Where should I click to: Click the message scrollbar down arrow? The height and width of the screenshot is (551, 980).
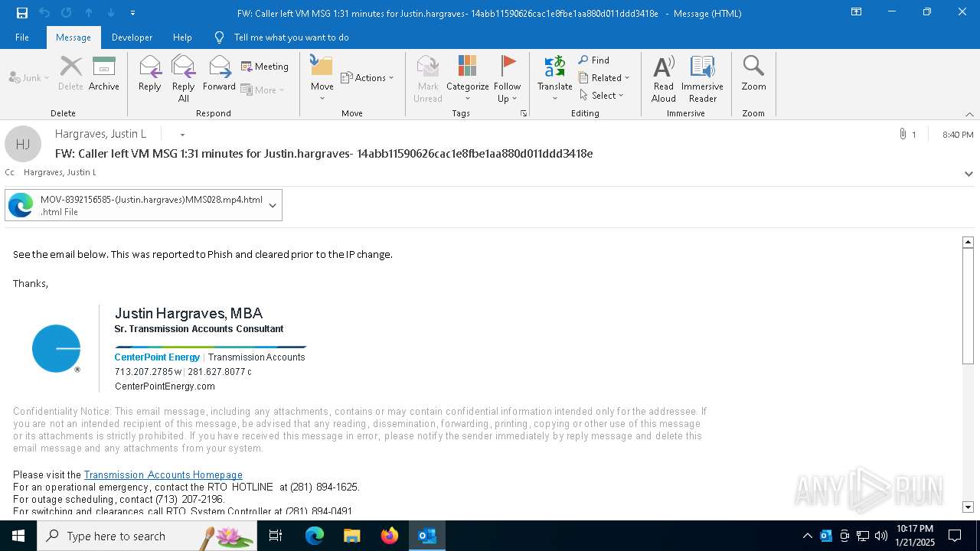[x=968, y=507]
